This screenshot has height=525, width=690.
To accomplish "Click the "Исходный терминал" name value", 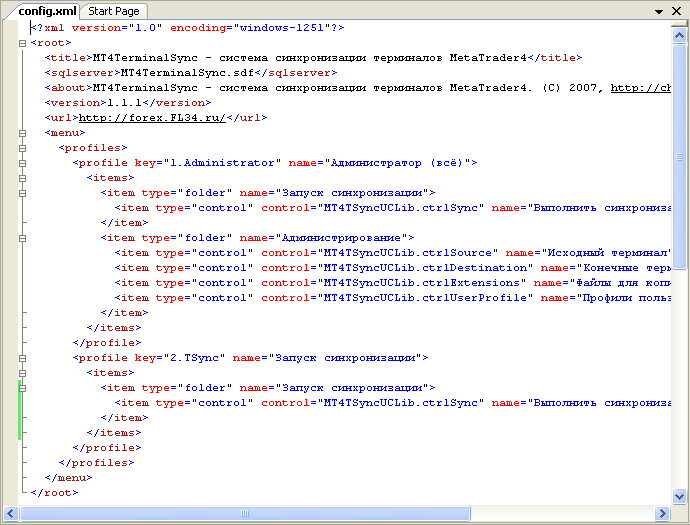I will (606, 253).
